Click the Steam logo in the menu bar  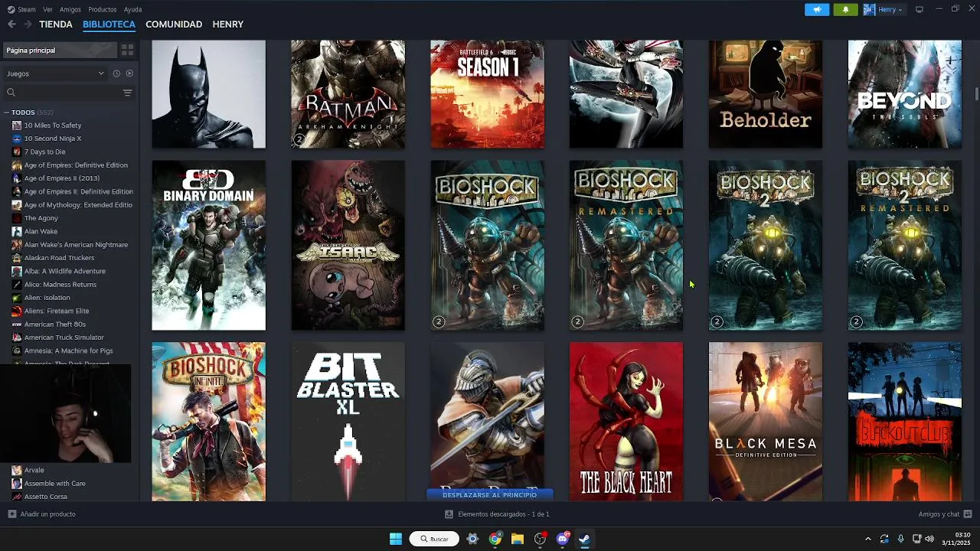click(11, 9)
